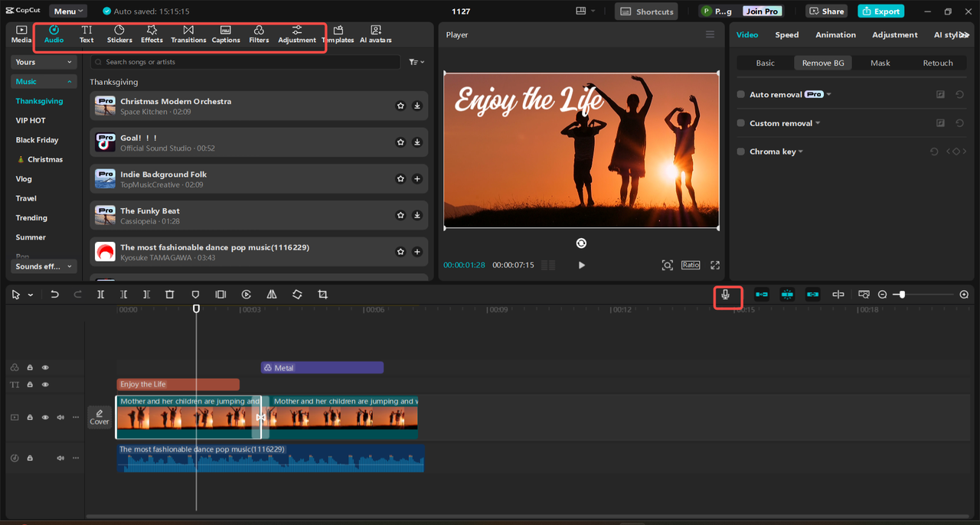
Task: Toggle clip linkage icon
Action: (x=812, y=295)
